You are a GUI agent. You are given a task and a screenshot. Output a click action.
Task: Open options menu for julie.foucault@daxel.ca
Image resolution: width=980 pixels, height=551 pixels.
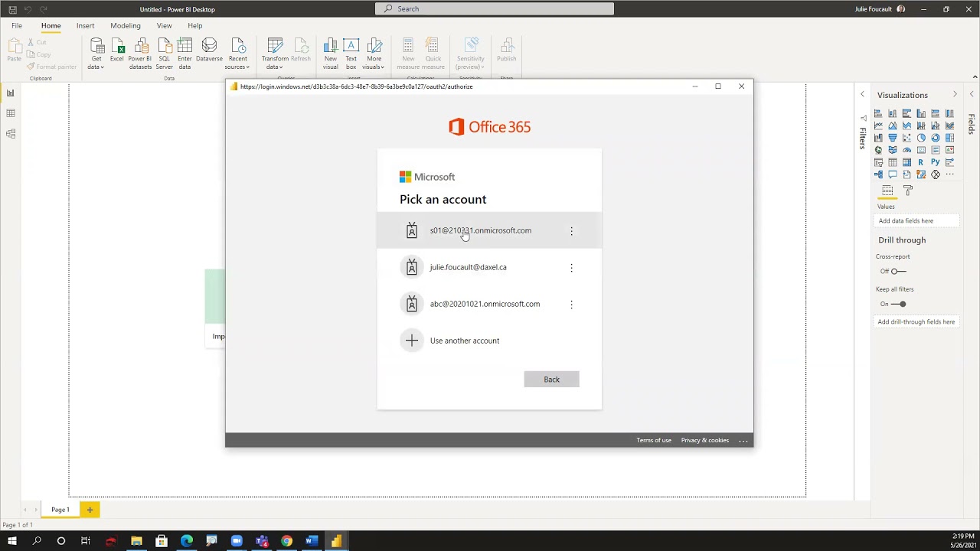click(x=571, y=267)
